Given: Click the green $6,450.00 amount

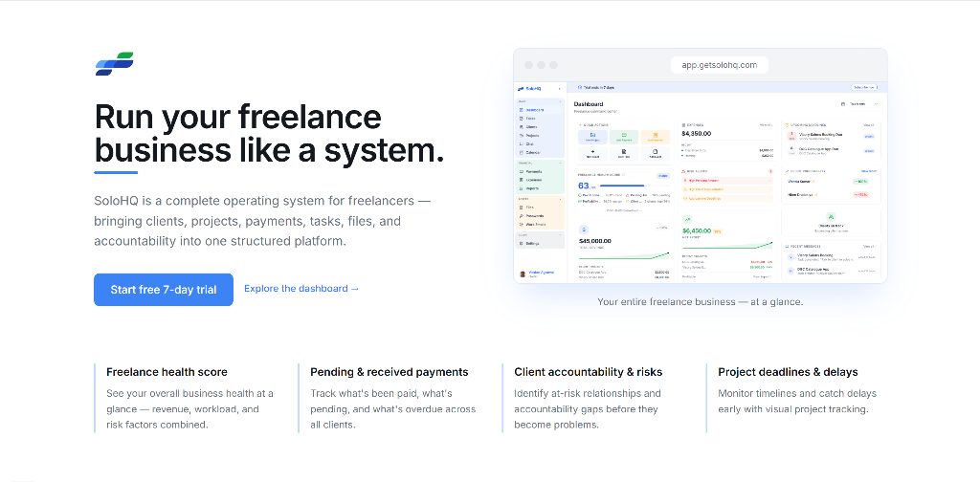Looking at the screenshot, I should 698,231.
